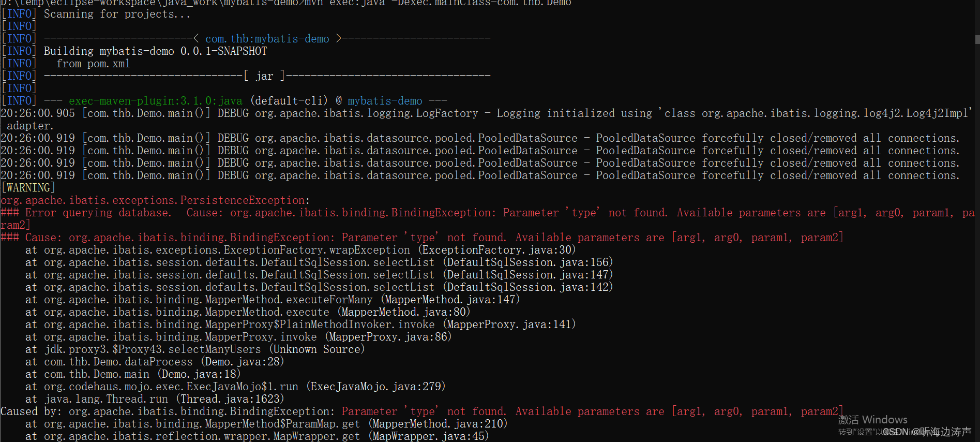Click '(MapperProxy.java:86)' stack frame
Image resolution: width=980 pixels, height=442 pixels.
point(388,337)
